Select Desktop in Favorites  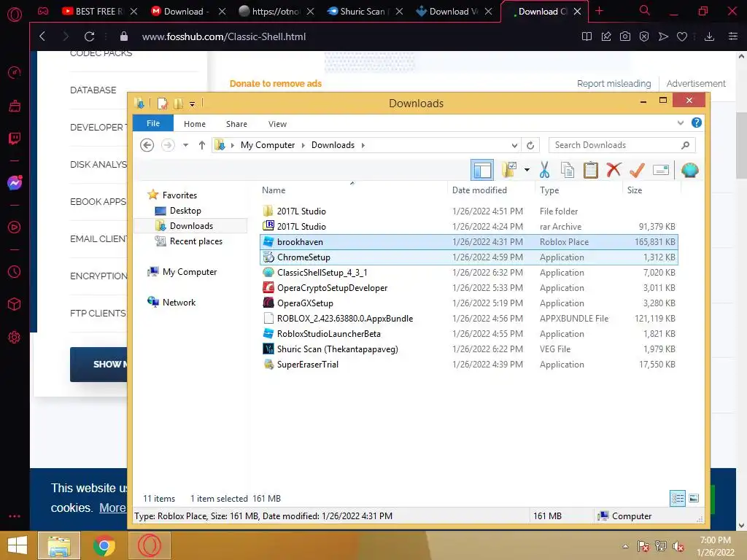point(185,211)
